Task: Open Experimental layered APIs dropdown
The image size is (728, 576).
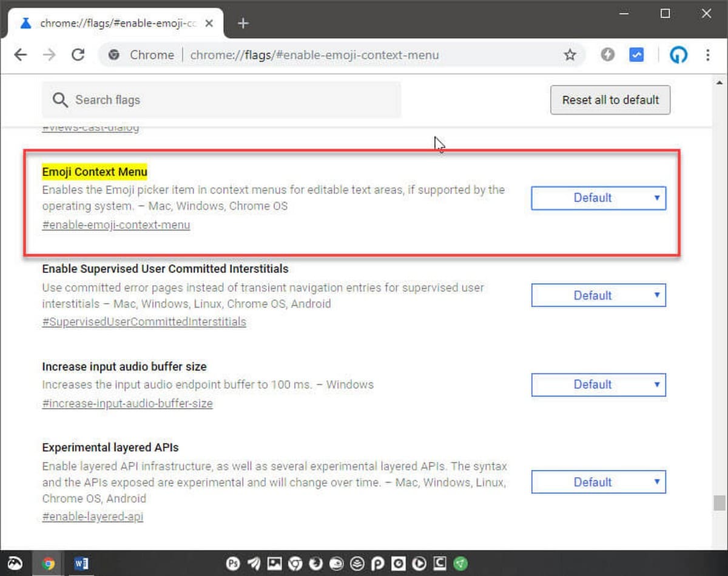Action: point(599,482)
